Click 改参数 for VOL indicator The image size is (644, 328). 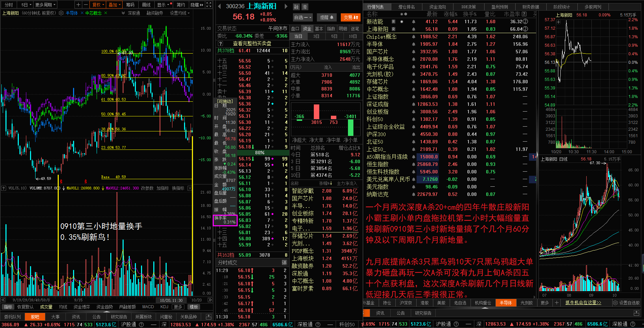147,188
